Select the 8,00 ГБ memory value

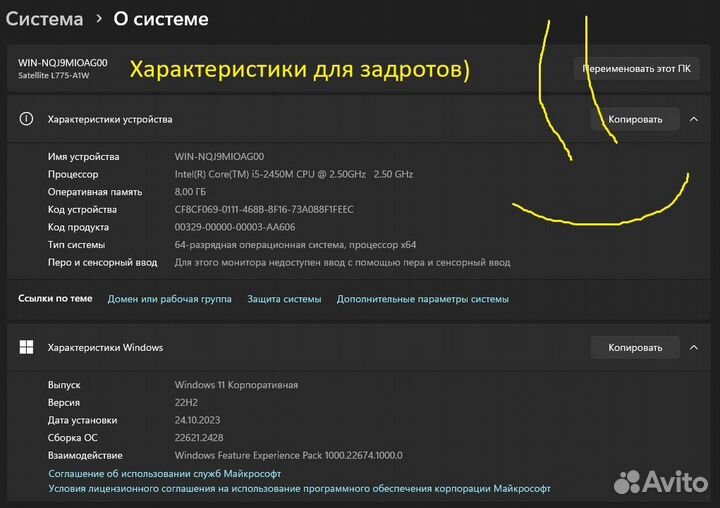pyautogui.click(x=190, y=192)
